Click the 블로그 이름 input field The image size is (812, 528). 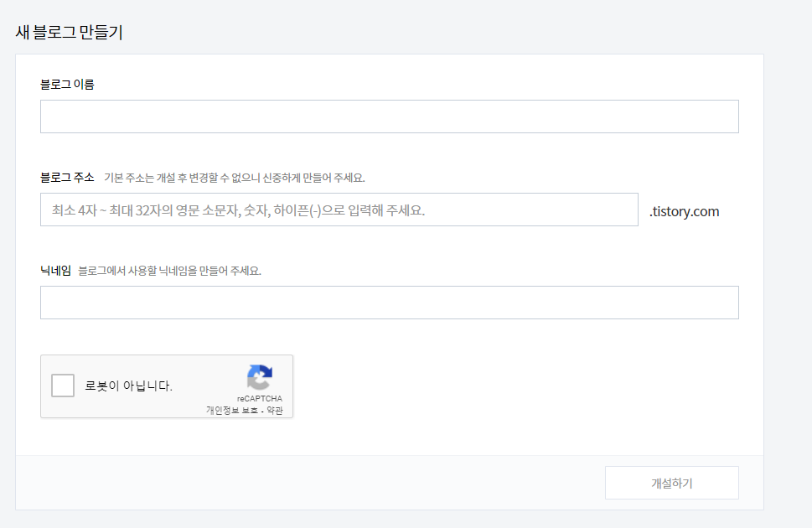point(390,116)
